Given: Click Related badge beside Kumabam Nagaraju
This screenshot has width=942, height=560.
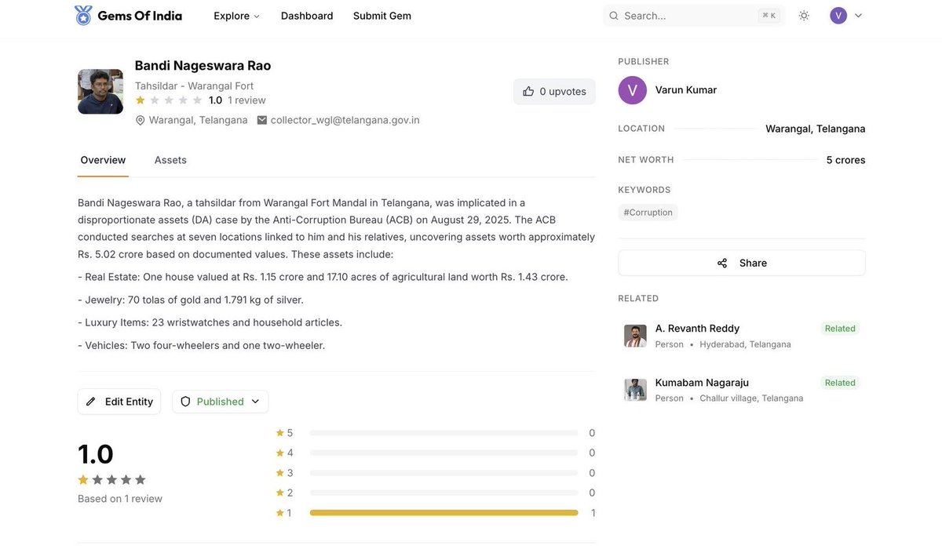Looking at the screenshot, I should 840,383.
